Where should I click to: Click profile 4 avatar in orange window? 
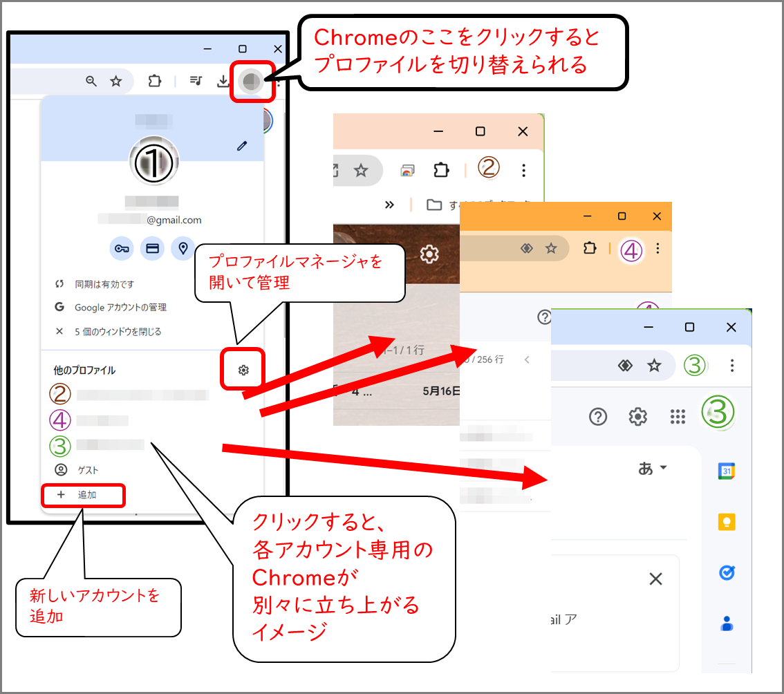coord(631,250)
